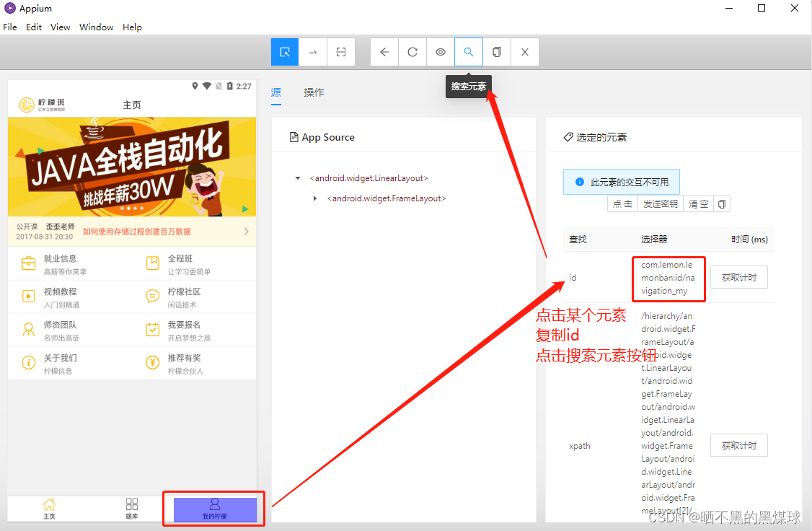Tap the 柠檬班 logo in phone preview
Screen dimensions: 812x531
(42, 105)
